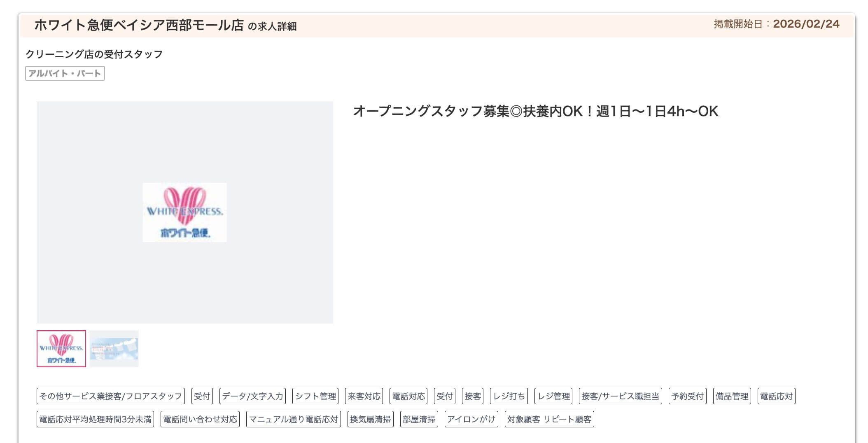Choose the 来客対応 tag

(x=364, y=396)
